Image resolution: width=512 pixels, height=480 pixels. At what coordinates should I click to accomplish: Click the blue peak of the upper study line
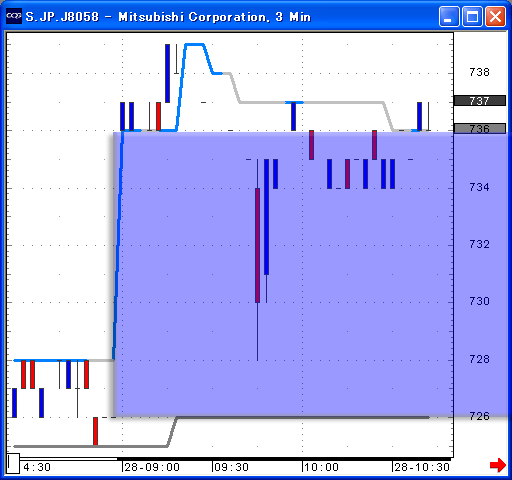pos(195,44)
